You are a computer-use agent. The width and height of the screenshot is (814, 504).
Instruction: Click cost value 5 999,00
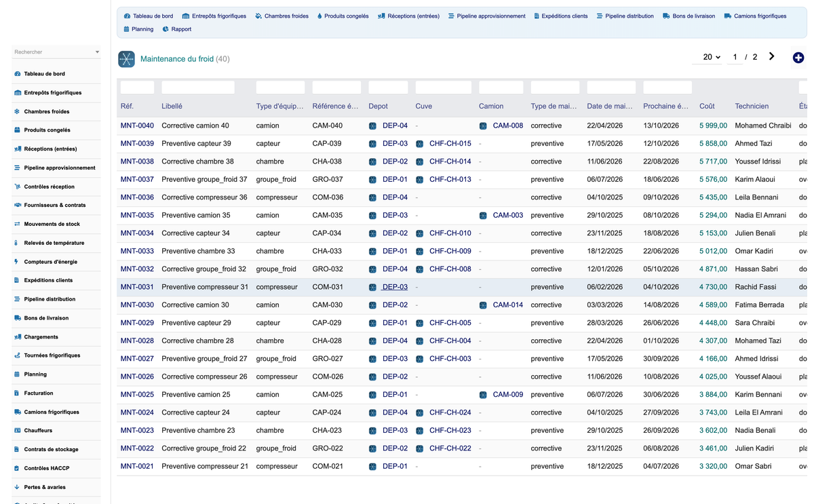[x=713, y=125]
